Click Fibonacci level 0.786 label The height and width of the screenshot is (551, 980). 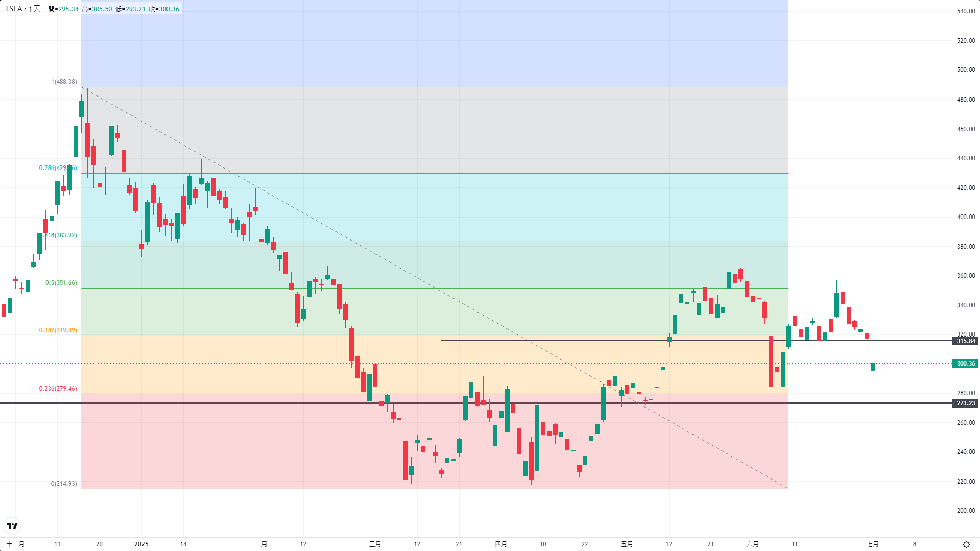58,168
